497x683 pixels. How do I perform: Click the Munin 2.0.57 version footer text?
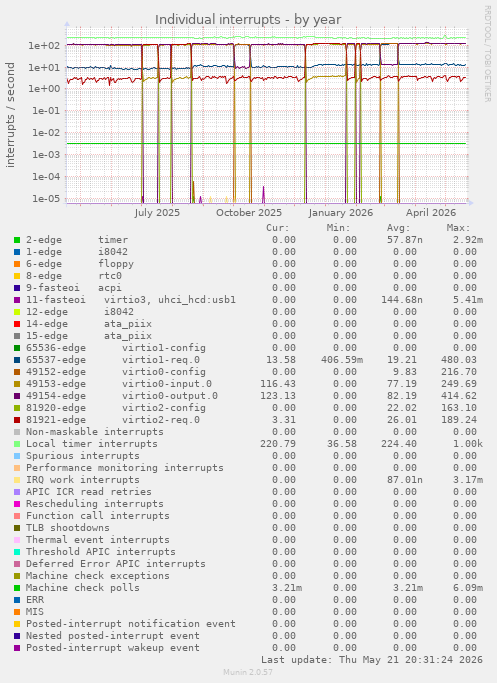pos(248,672)
